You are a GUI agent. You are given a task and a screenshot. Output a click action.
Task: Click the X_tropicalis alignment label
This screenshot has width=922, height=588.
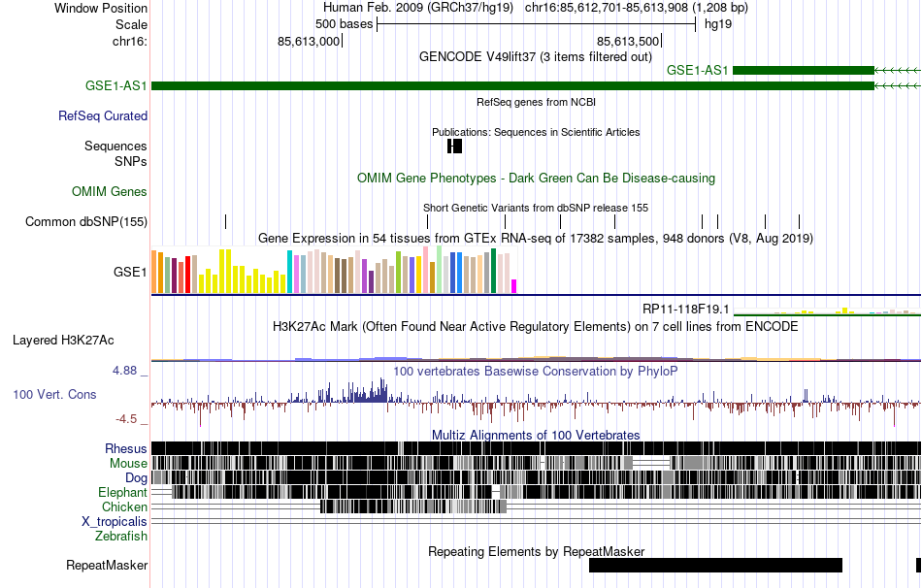115,522
